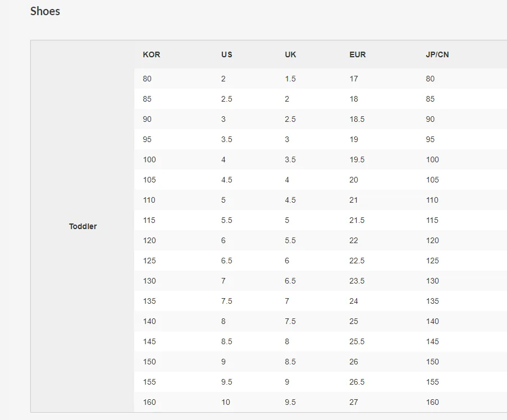Screen dimensions: 507x420
Task: Click KOR size 140 cell
Action: coord(149,321)
